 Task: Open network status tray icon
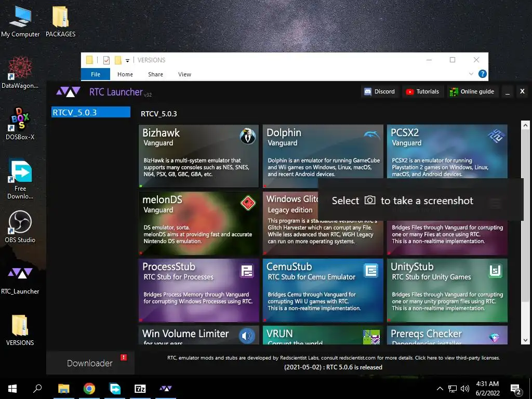tap(453, 389)
